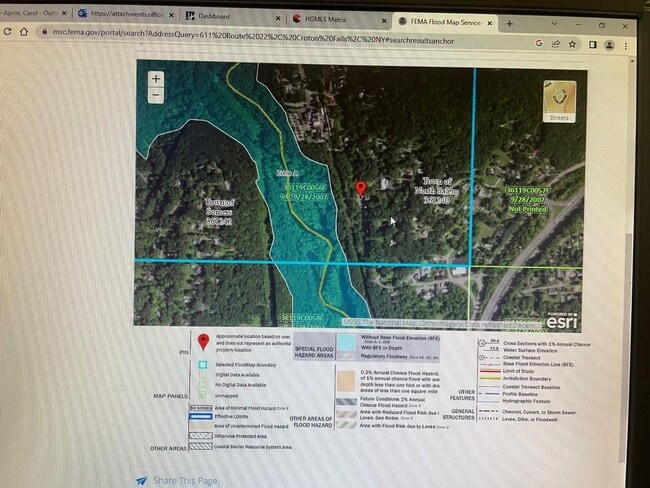Switch to the Outlook mail tab
Screen dimensions: 650x488
pyautogui.click(x=33, y=13)
